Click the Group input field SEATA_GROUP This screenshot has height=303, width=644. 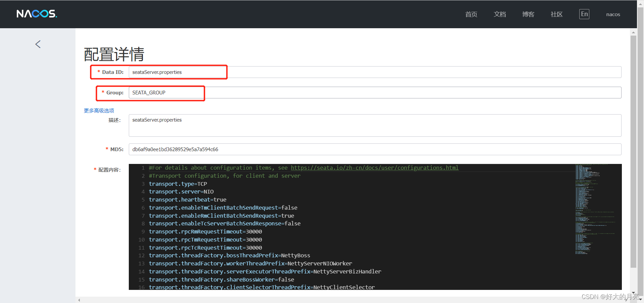(375, 93)
